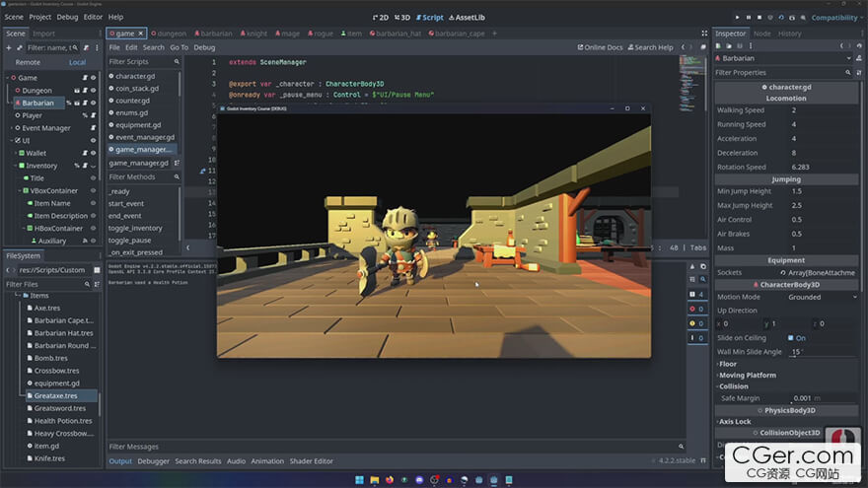This screenshot has width=868, height=488.
Task: Click the Inspector create new resource icon
Action: pyautogui.click(x=718, y=46)
